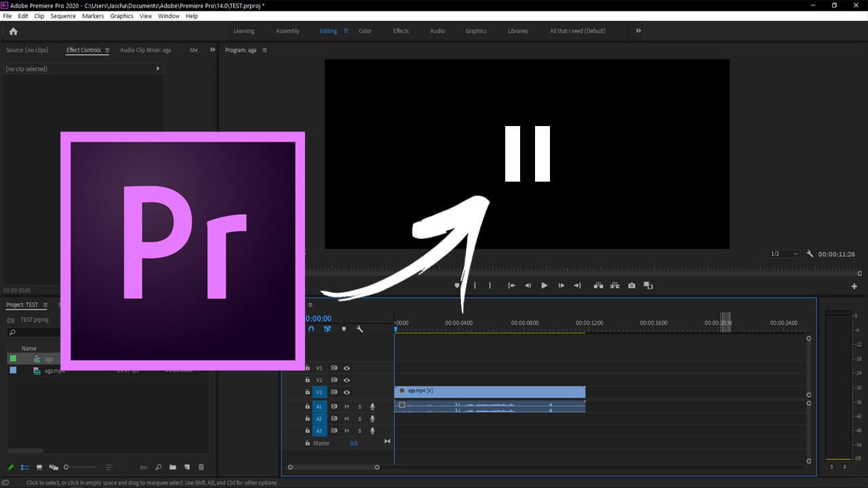Image resolution: width=868 pixels, height=488 pixels.
Task: Select aga.mp4 video clip in timeline
Action: [490, 392]
